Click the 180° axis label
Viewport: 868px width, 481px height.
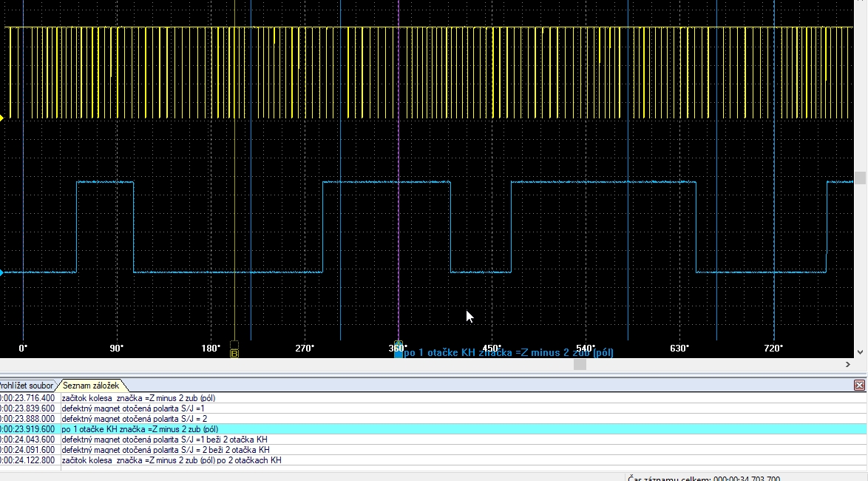[x=211, y=349]
